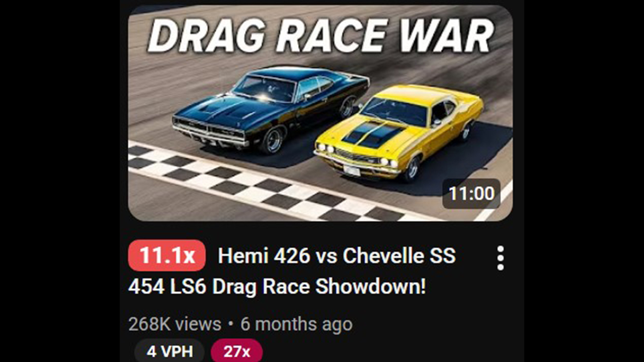Open the three-dot video options menu

(500, 258)
